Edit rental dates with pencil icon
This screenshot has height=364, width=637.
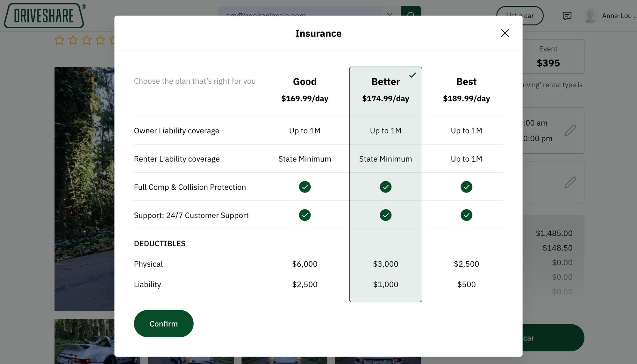[570, 130]
